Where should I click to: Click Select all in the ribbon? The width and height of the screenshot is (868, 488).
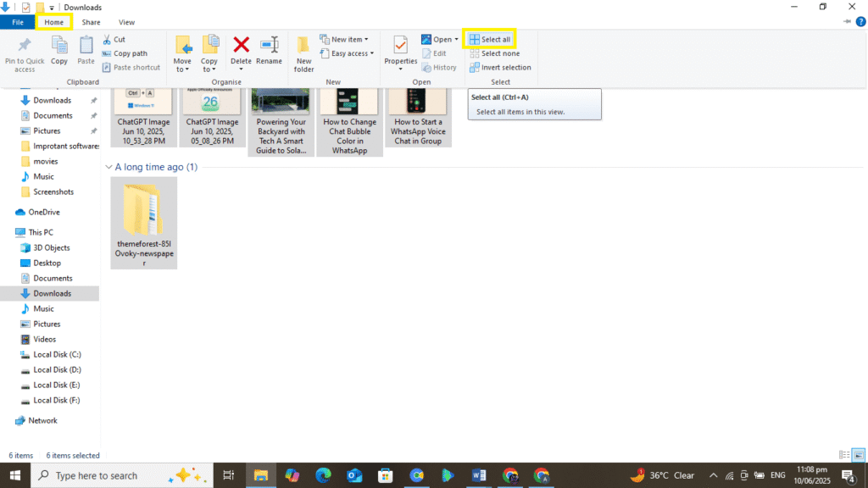[x=490, y=39]
